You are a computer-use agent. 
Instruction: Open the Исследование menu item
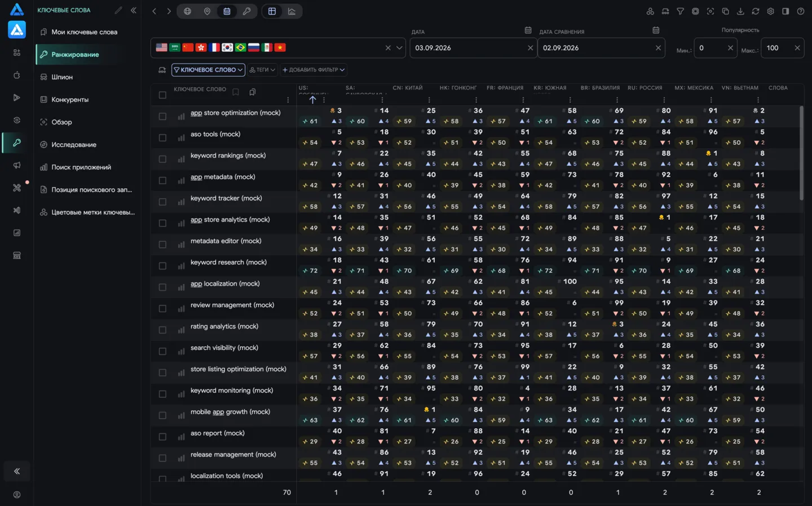click(x=87, y=145)
